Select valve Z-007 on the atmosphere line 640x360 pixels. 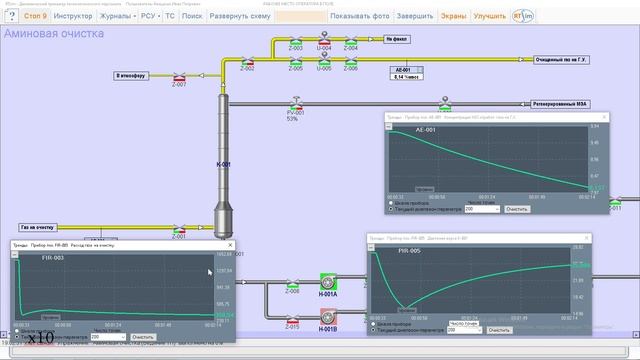coord(179,77)
